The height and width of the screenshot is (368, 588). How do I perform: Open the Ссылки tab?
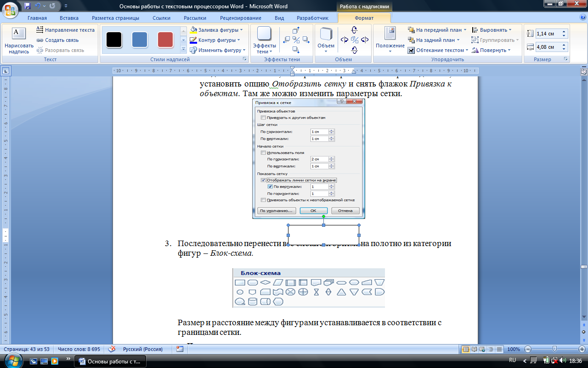click(x=161, y=18)
